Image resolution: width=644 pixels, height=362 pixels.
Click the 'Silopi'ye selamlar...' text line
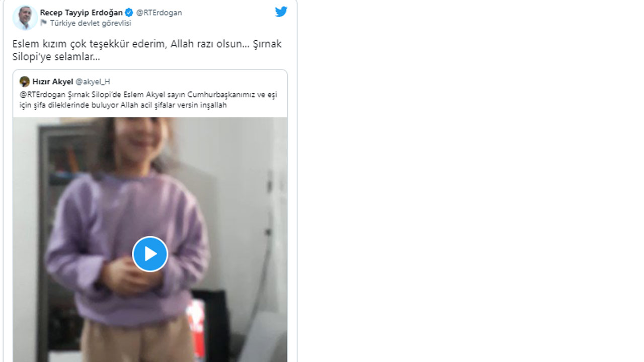(56, 57)
